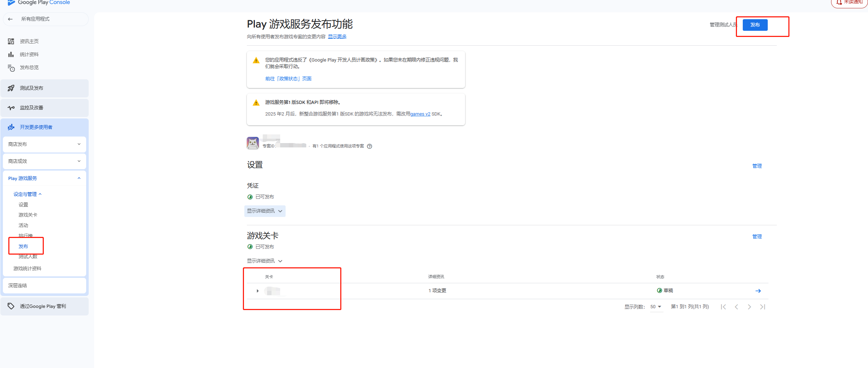Open the 测试及发布 sidebar section
This screenshot has height=368, width=868.
coord(45,88)
